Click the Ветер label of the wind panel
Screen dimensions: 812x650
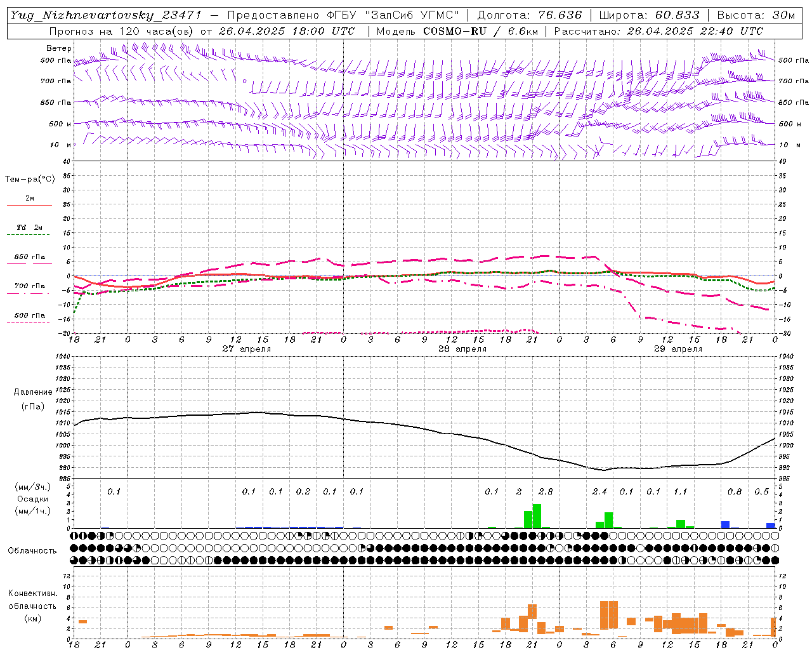point(59,48)
